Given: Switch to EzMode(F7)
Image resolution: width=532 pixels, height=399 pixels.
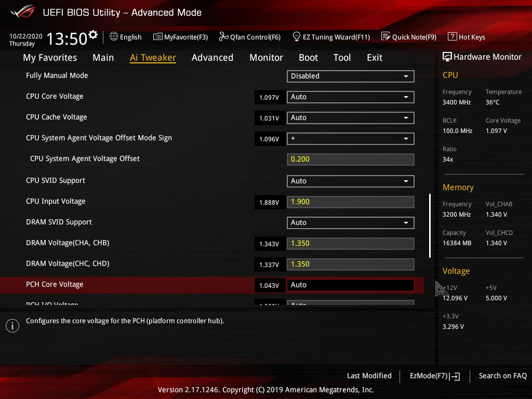Looking at the screenshot, I should 435,376.
